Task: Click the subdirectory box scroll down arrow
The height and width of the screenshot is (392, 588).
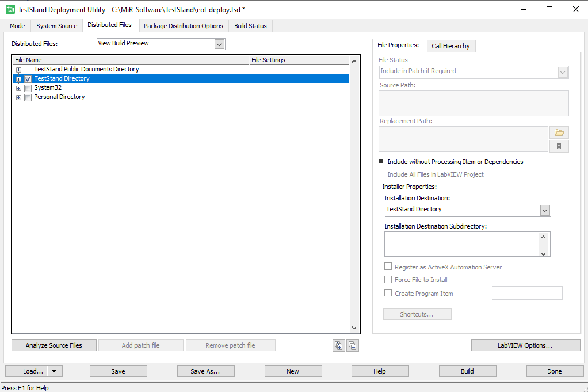Action: point(543,254)
